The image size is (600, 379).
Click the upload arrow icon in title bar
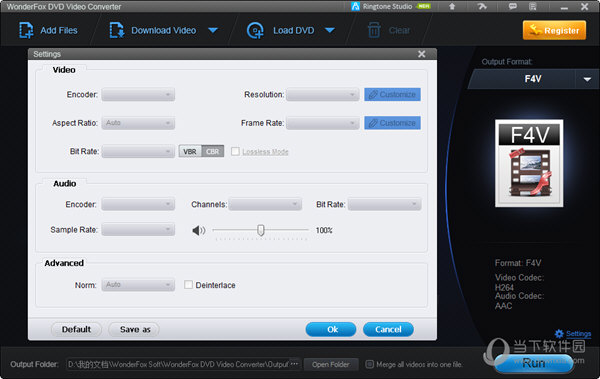[x=452, y=6]
